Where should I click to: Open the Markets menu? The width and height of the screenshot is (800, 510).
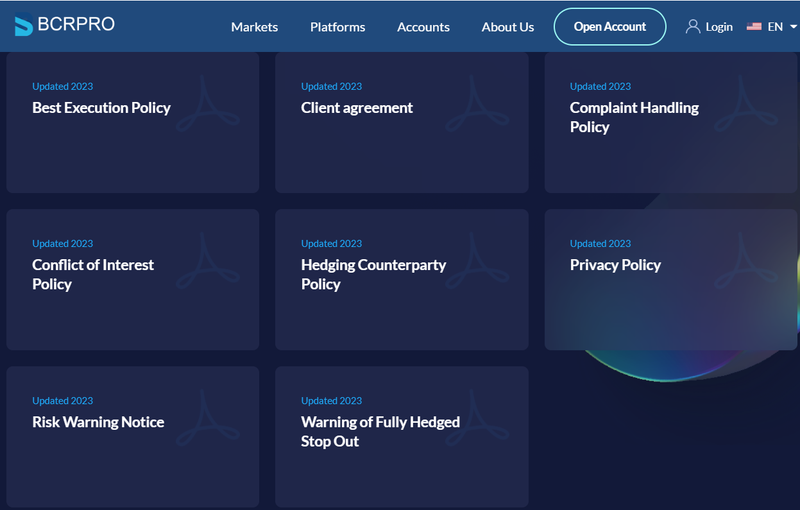(254, 27)
